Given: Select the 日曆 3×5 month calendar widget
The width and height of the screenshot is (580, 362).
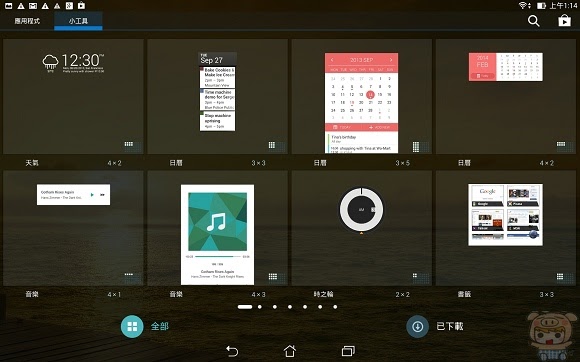Looking at the screenshot, I should coord(361,97).
